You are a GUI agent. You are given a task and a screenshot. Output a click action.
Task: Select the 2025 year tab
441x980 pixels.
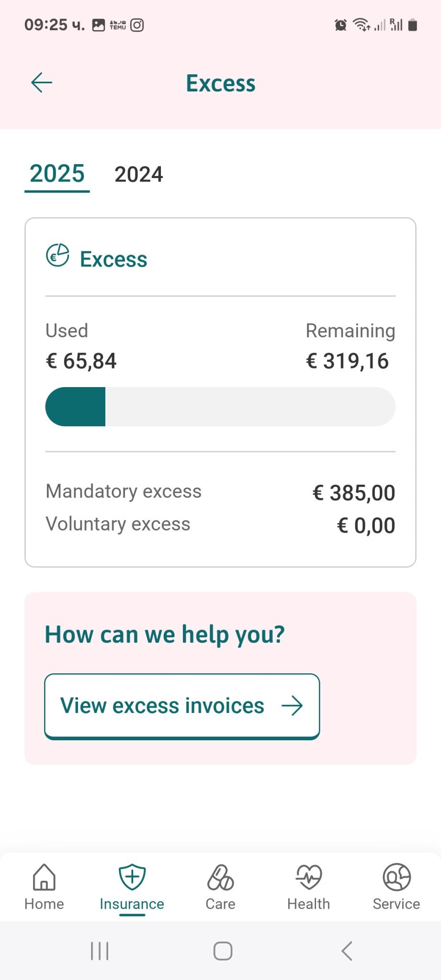click(x=57, y=174)
